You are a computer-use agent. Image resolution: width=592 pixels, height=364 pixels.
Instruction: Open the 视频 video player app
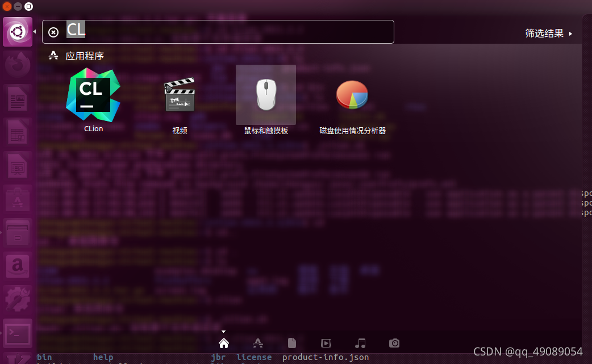tap(180, 95)
